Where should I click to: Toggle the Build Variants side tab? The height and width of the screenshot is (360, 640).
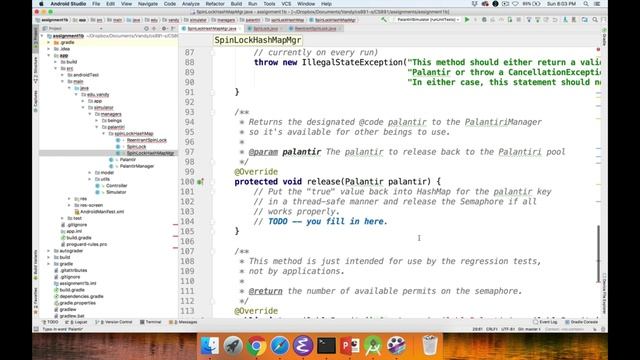[x=36, y=264]
